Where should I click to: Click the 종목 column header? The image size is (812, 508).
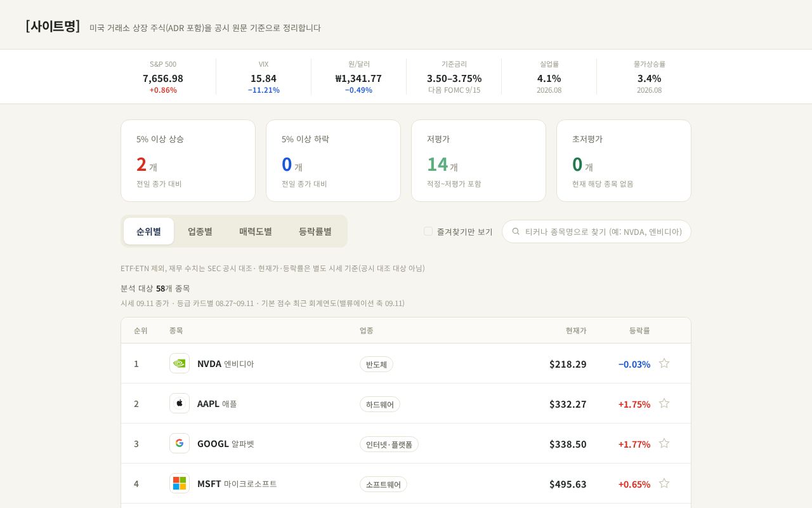coord(176,330)
